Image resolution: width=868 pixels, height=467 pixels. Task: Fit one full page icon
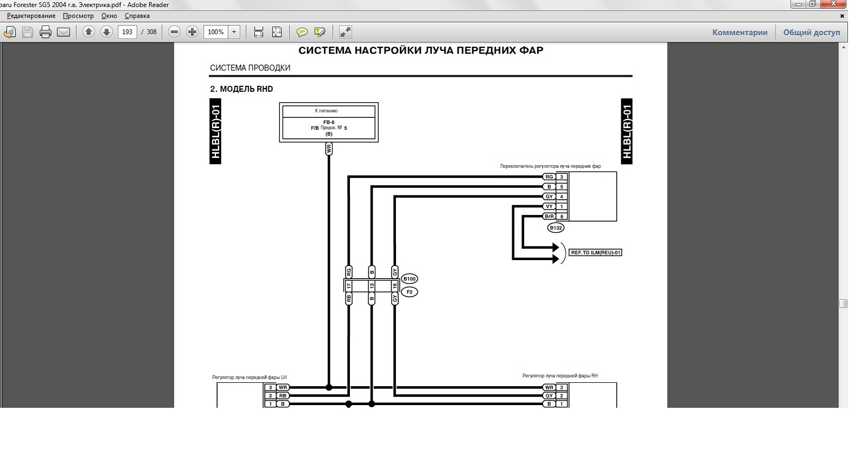(x=277, y=33)
